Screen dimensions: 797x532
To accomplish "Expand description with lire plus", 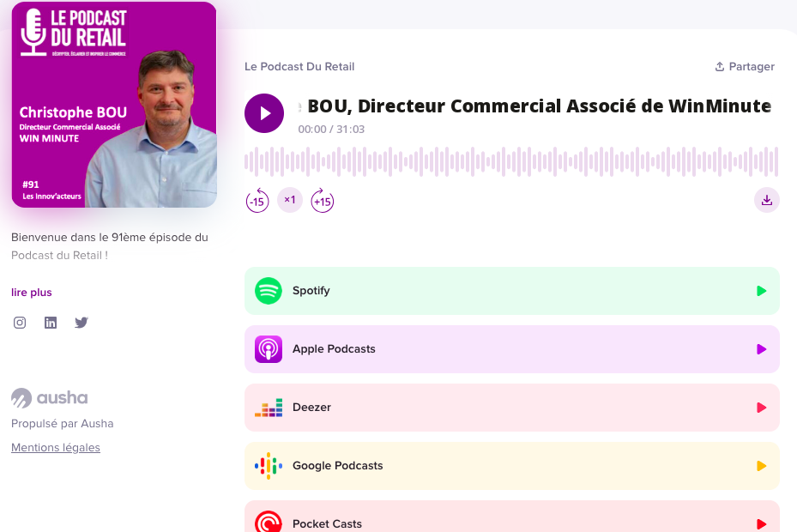I will [32, 293].
